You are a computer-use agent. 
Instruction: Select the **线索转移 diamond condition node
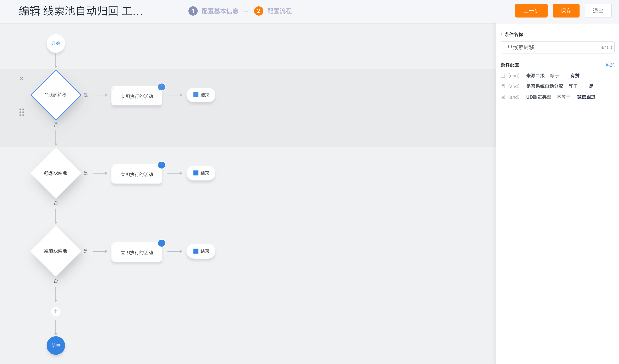pos(56,95)
